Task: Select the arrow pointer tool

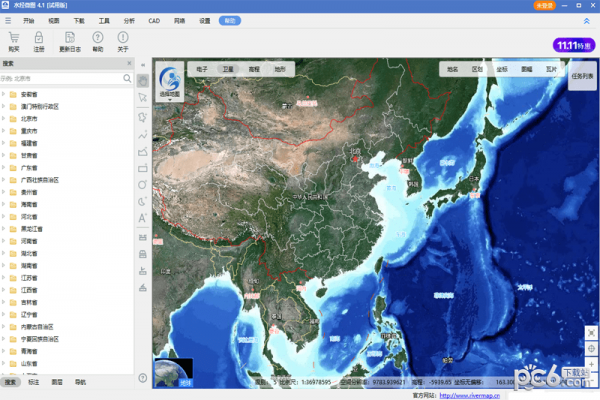Action: (143, 98)
